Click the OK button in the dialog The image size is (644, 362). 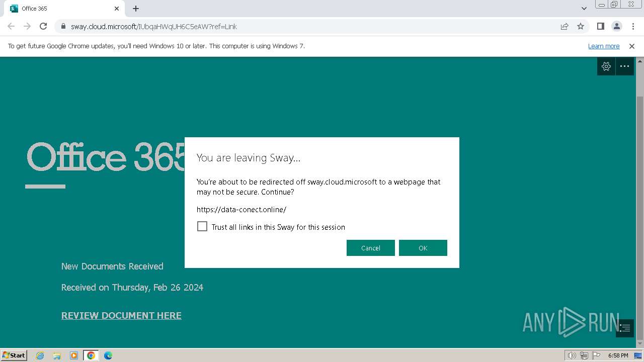423,248
